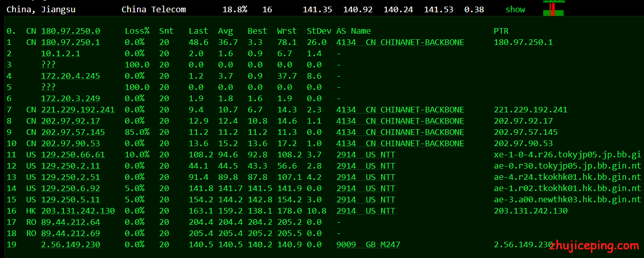The width and height of the screenshot is (644, 258).
Task: Open hop 9 IP link 202.97.57.145
Action: coord(73,132)
